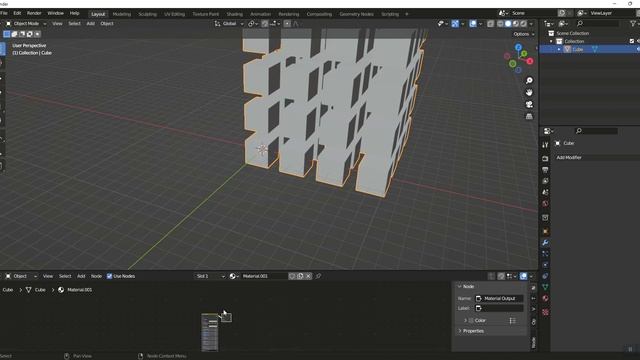Open the Global transform orientation dropdown
Image resolution: width=640 pixels, height=360 pixels.
tap(229, 24)
